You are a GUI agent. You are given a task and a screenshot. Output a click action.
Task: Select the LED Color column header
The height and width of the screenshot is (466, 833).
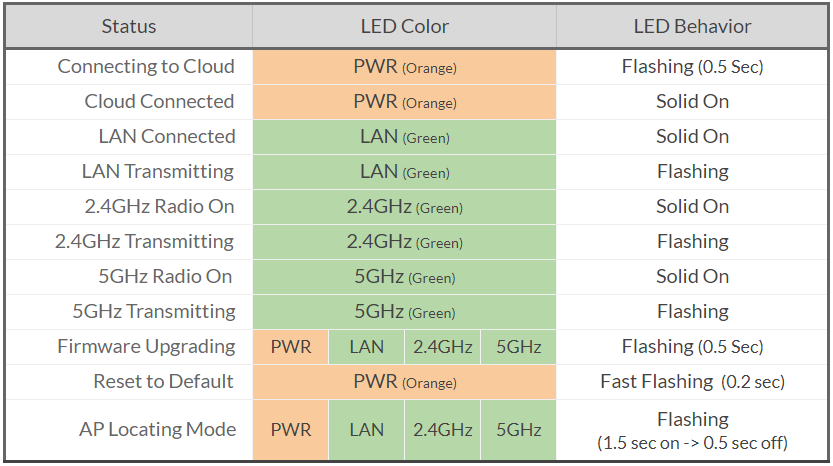[404, 27]
